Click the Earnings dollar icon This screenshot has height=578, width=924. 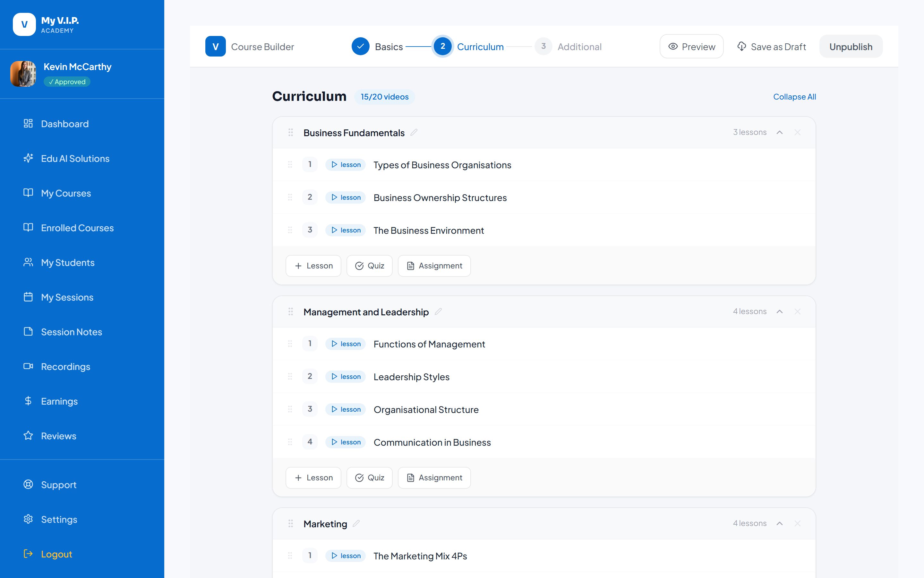(x=28, y=401)
